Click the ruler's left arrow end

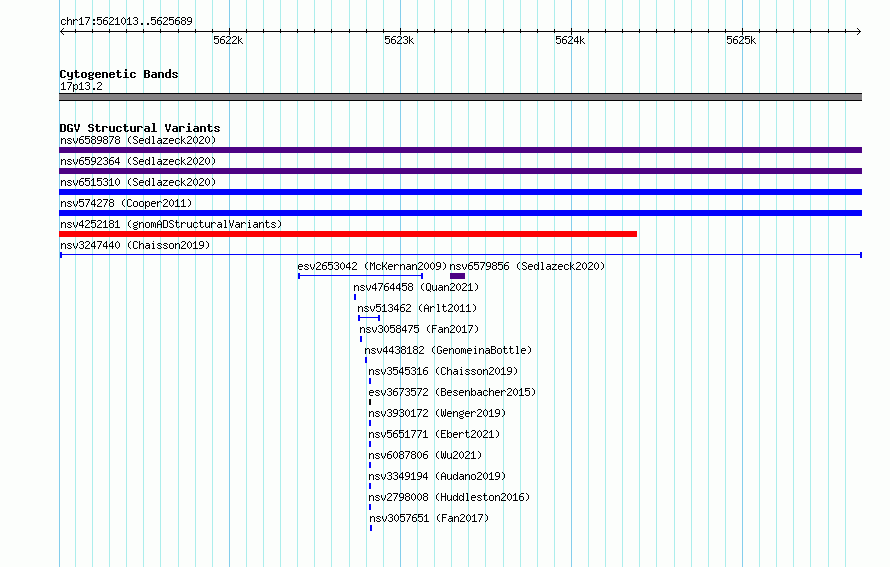tap(62, 31)
